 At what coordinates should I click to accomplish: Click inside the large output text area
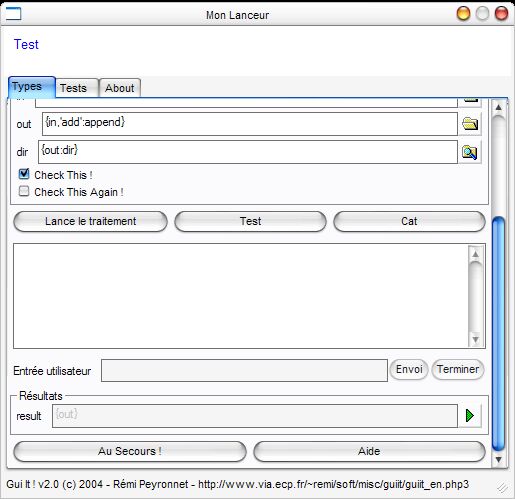tap(240, 296)
